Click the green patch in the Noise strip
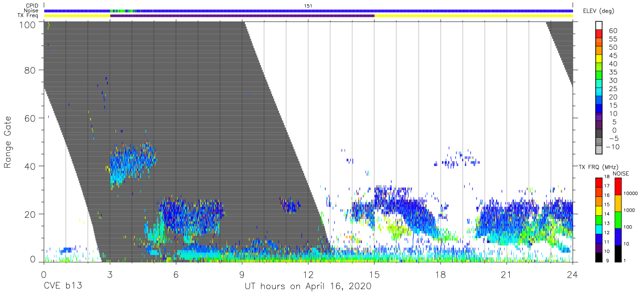The image size is (644, 297). pos(123,10)
